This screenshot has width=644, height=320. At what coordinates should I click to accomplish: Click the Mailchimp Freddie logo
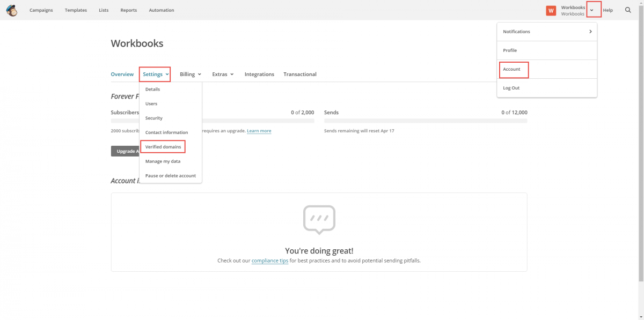click(11, 10)
